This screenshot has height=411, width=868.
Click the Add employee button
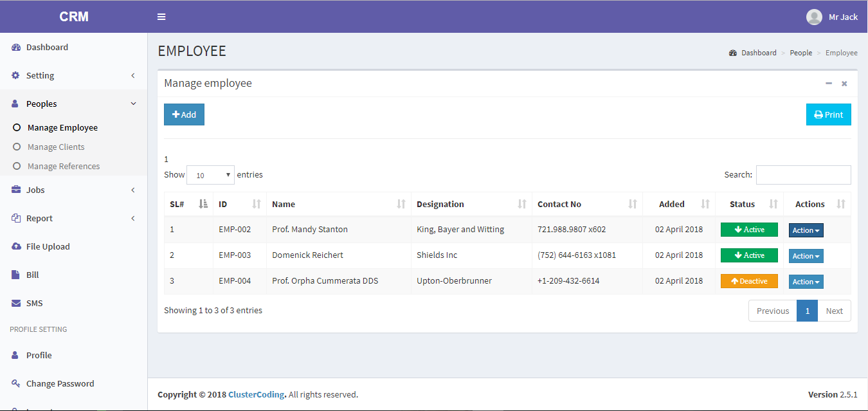pyautogui.click(x=184, y=114)
